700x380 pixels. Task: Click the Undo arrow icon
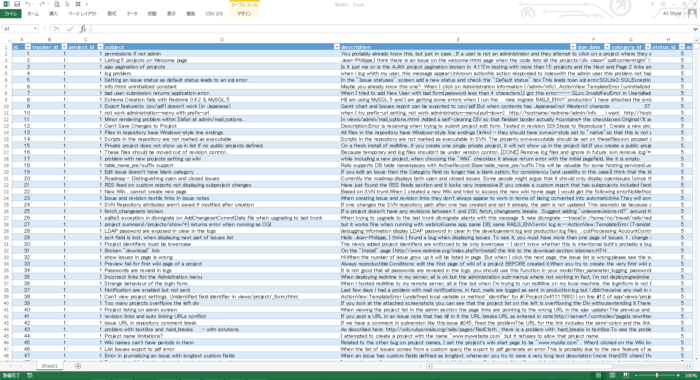coord(27,4)
